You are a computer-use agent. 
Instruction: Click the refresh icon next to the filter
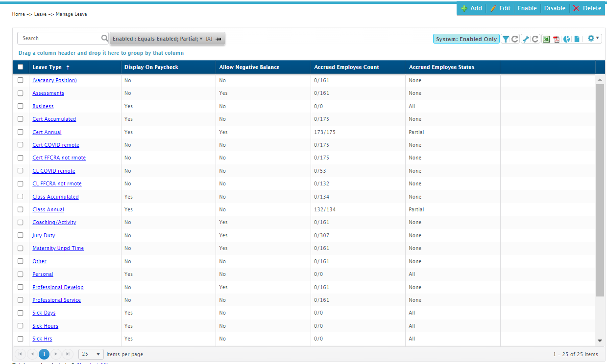(x=515, y=39)
